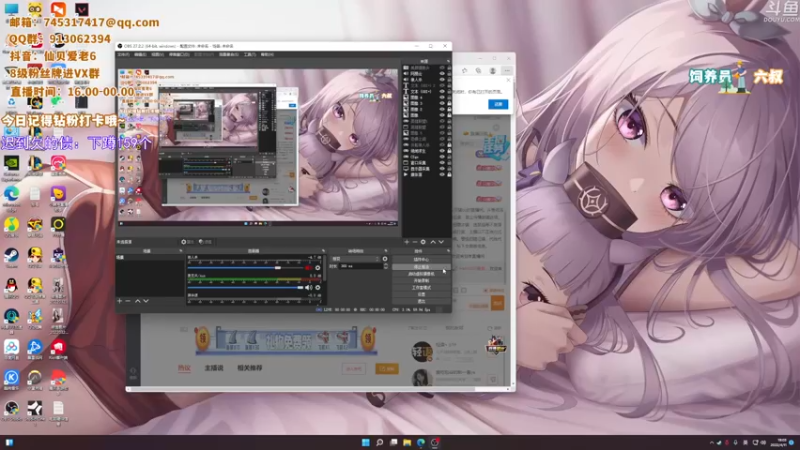Remove the selected scene
Image resolution: width=800 pixels, height=450 pixels.
pos(128,301)
